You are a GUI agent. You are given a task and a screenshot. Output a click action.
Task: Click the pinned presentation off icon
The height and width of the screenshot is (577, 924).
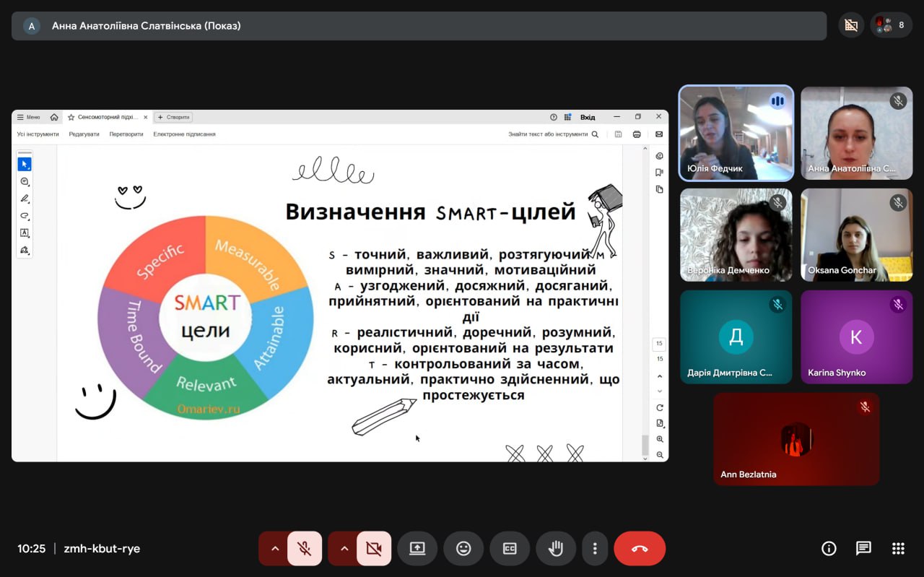point(851,25)
